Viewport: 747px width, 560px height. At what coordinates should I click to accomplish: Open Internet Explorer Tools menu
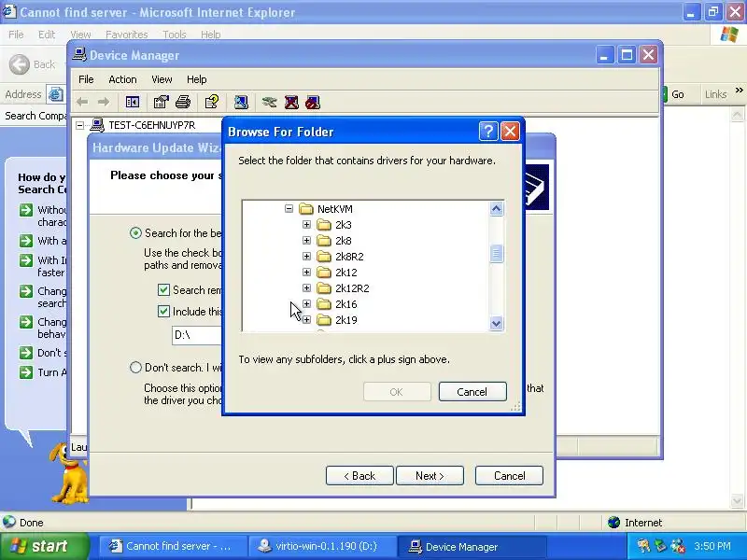(x=175, y=35)
